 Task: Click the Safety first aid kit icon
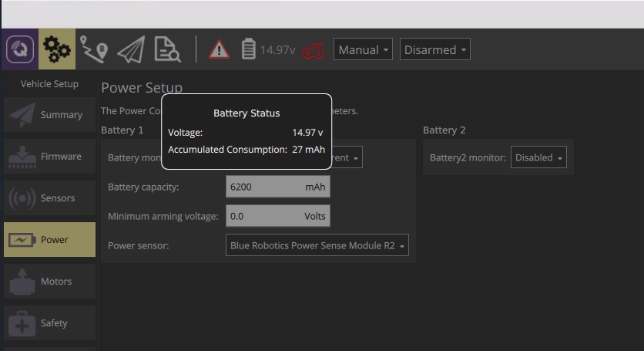click(x=22, y=324)
